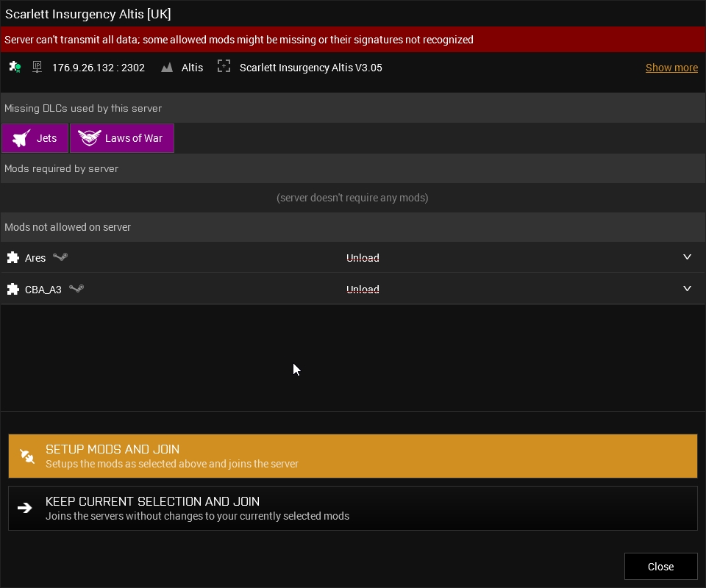Click the CBA_A3 mod puzzle icon
706x588 pixels.
tap(13, 289)
